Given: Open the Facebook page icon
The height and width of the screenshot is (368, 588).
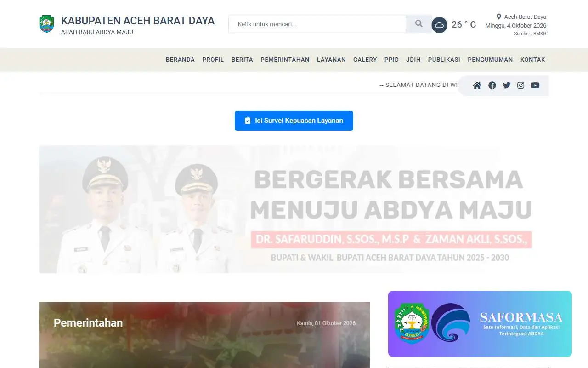Looking at the screenshot, I should click(492, 86).
